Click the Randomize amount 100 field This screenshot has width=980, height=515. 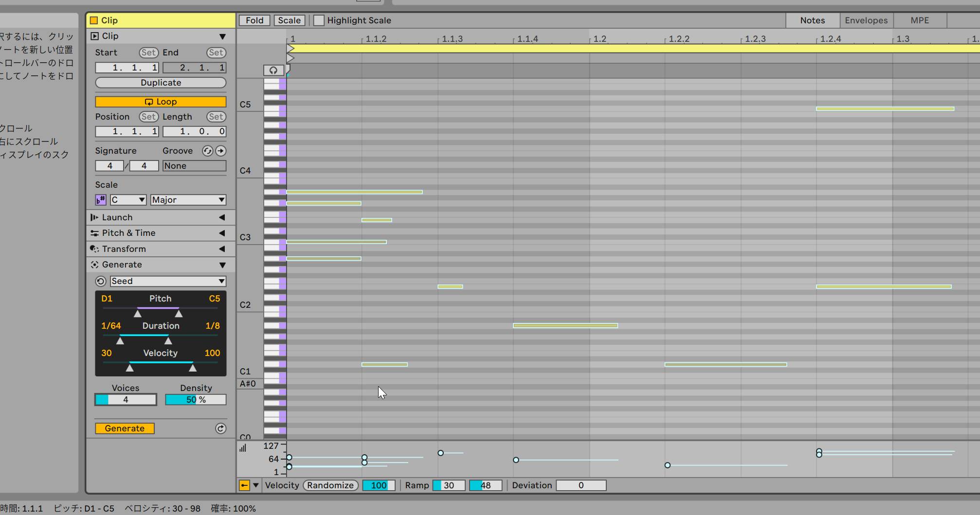[379, 485]
